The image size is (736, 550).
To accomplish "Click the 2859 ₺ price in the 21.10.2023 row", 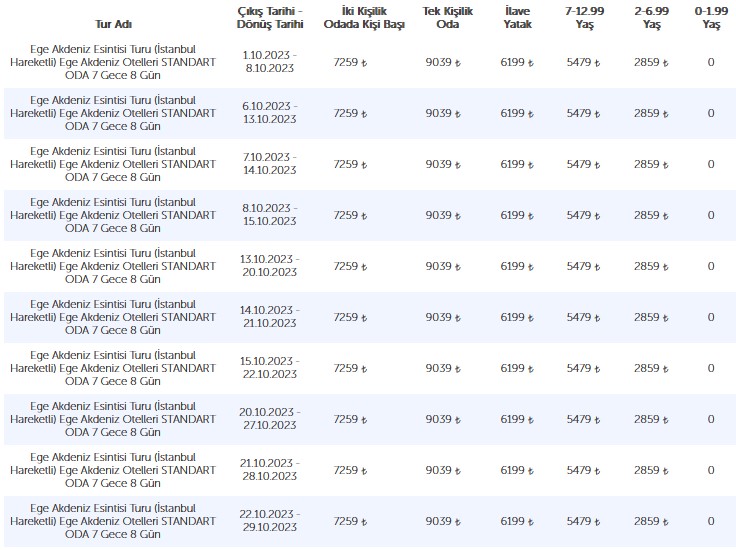I will point(650,470).
